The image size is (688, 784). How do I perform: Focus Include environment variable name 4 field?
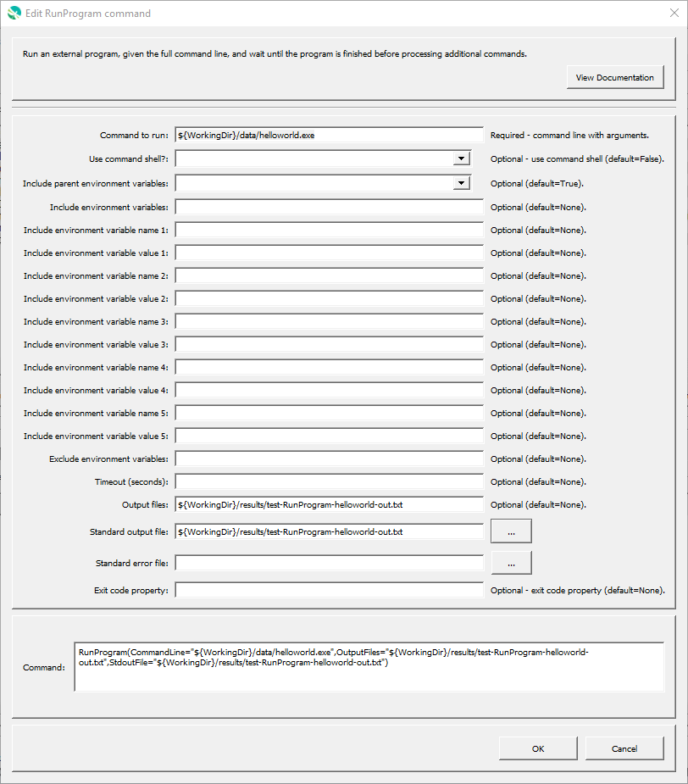coord(329,368)
